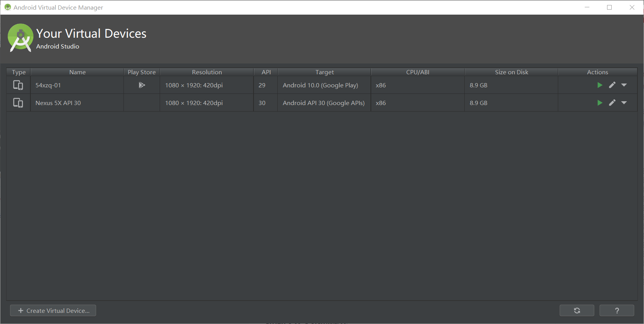Open actions dropdown for 54xzq-01
The image size is (644, 324).
tap(624, 85)
